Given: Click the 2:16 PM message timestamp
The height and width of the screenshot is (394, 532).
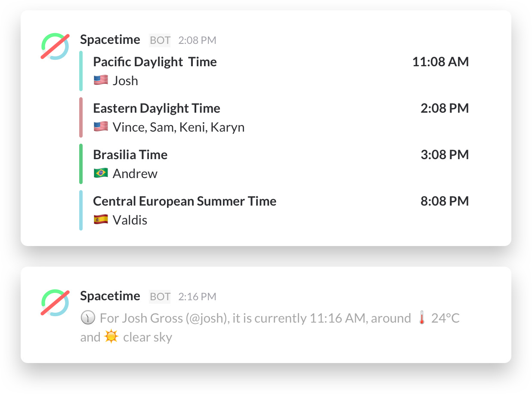Looking at the screenshot, I should tap(197, 297).
